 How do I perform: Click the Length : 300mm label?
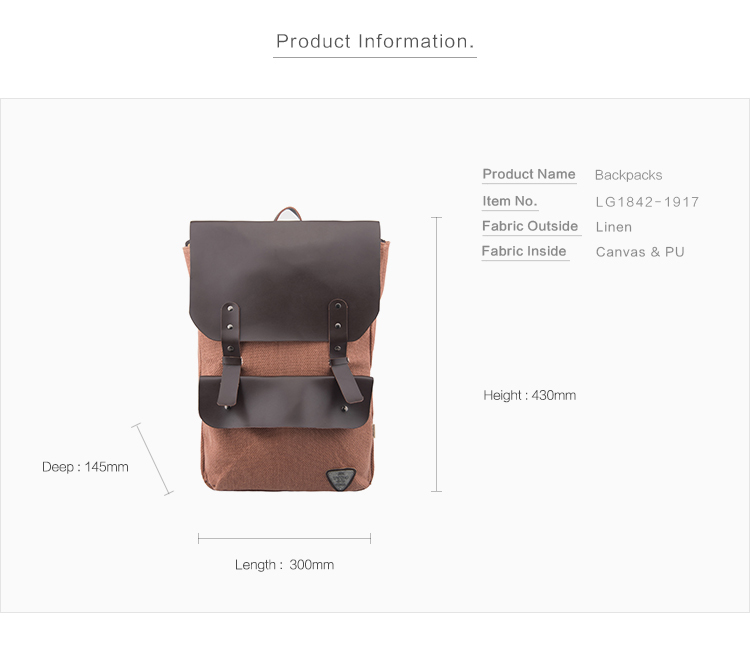tap(284, 565)
